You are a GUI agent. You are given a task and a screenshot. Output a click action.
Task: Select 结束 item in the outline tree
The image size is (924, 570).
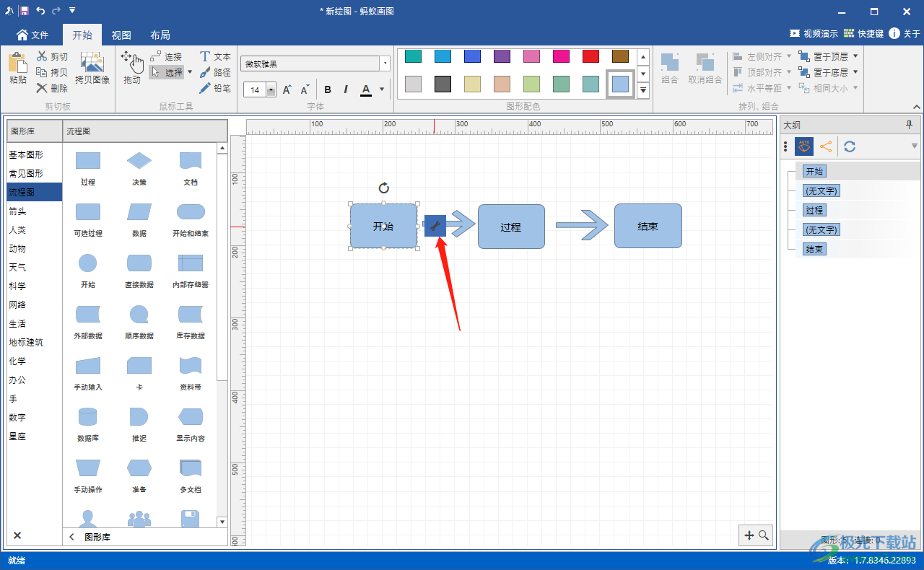[x=814, y=249]
